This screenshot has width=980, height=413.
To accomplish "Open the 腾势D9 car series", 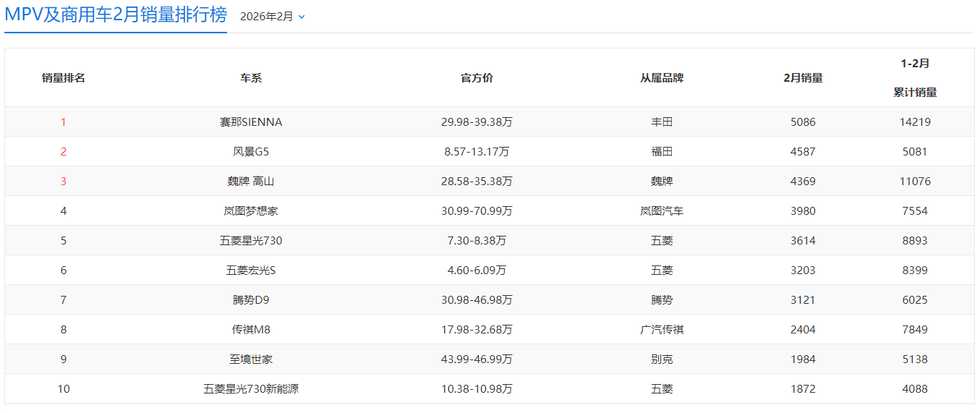I will 251,300.
